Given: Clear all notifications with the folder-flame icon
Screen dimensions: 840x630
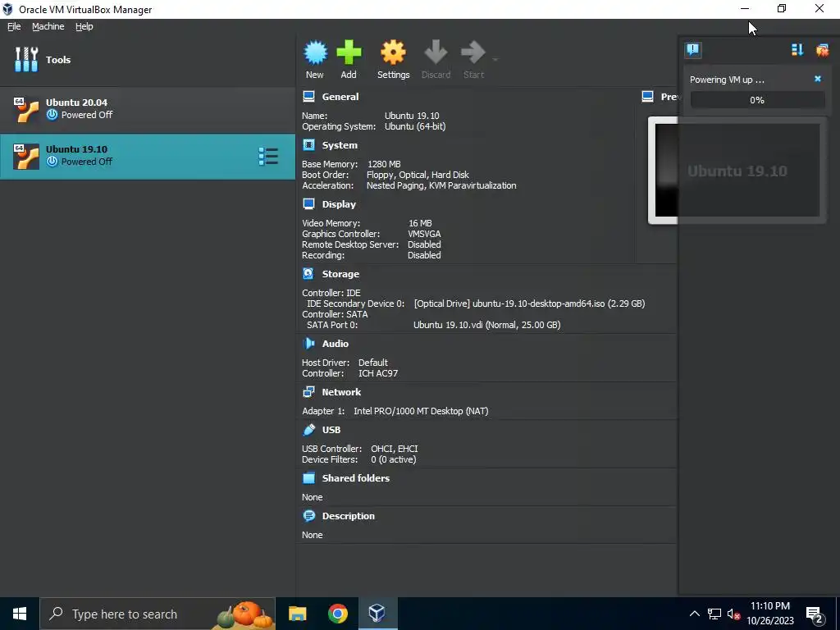Looking at the screenshot, I should 822,50.
